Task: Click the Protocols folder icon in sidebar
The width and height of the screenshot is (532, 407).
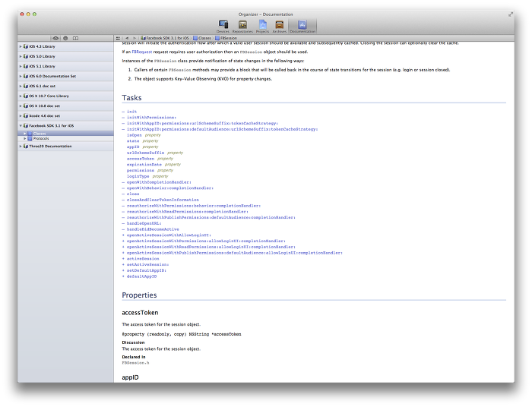Action: pos(30,139)
